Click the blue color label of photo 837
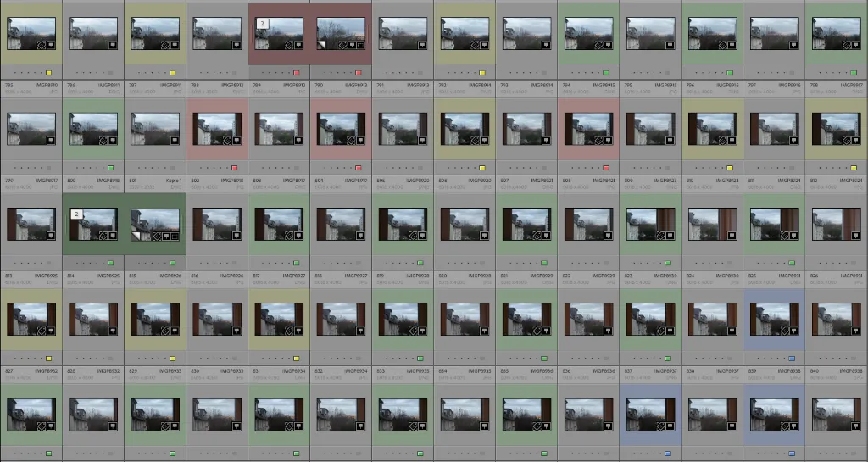This screenshot has height=462, width=868. pyautogui.click(x=669, y=454)
